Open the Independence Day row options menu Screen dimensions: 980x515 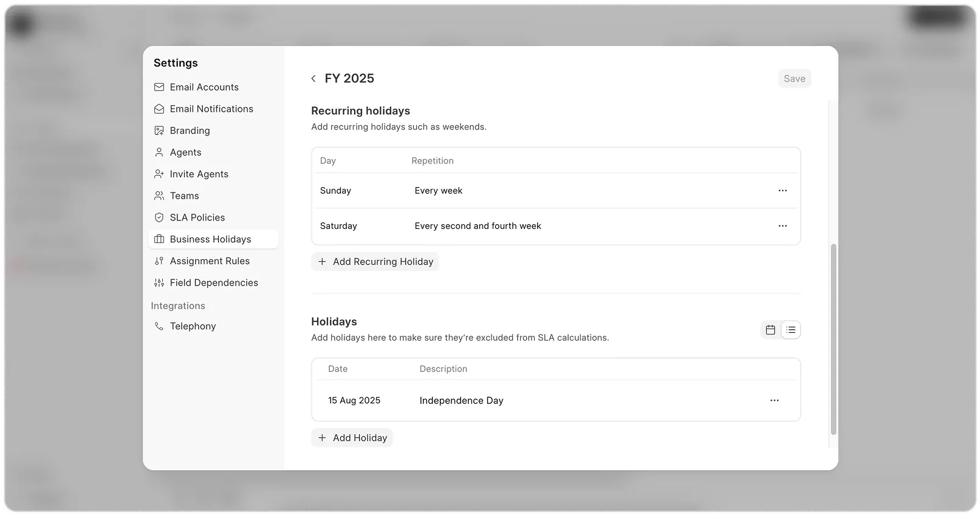click(x=774, y=401)
